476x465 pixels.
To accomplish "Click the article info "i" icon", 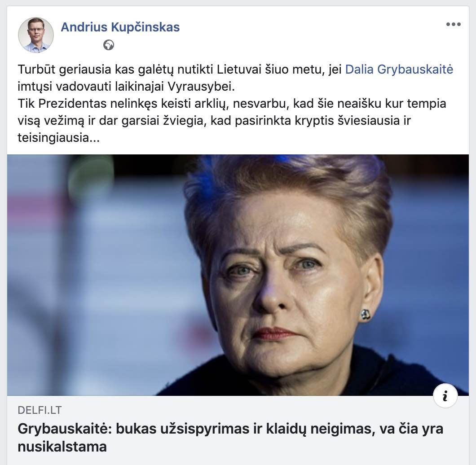I will pos(445,395).
